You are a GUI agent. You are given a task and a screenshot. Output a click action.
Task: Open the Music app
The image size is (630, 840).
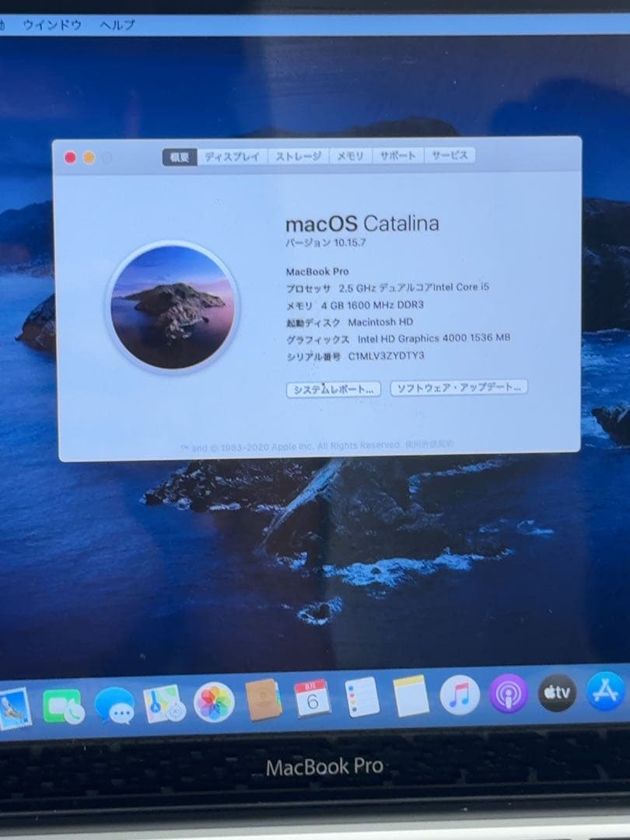(x=457, y=700)
